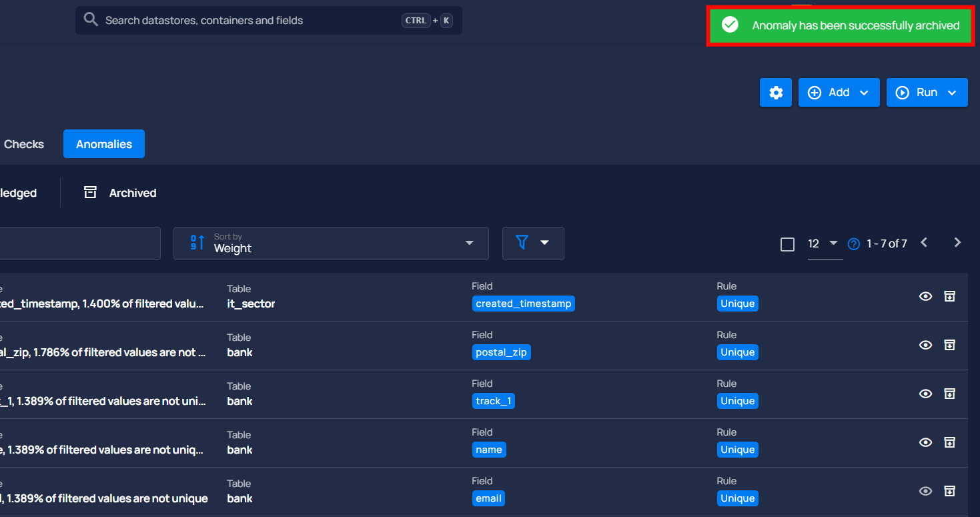Click the bank table in track_1 row

239,401
